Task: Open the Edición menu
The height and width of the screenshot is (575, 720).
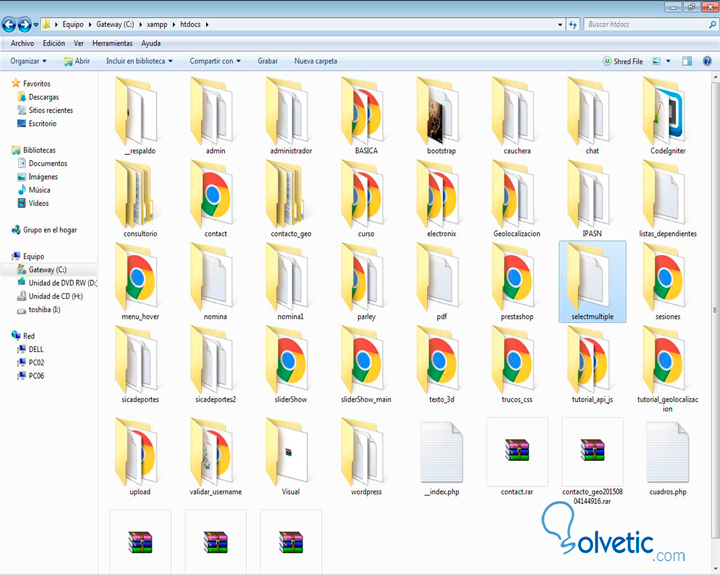Action: point(54,43)
